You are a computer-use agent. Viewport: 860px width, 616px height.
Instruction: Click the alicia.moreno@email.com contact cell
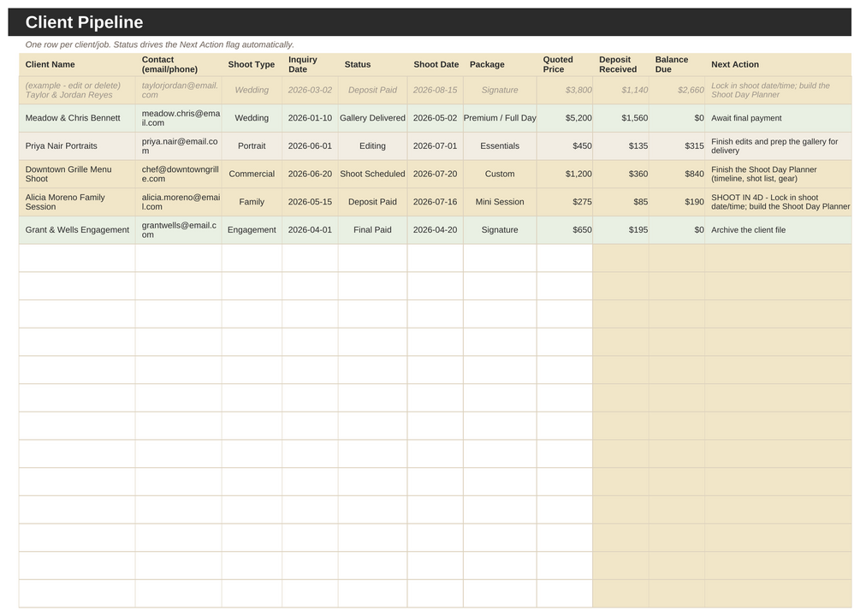[178, 202]
